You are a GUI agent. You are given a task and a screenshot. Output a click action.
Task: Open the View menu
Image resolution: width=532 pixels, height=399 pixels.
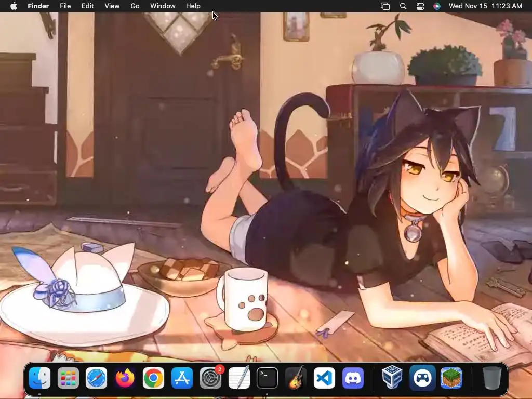click(112, 6)
